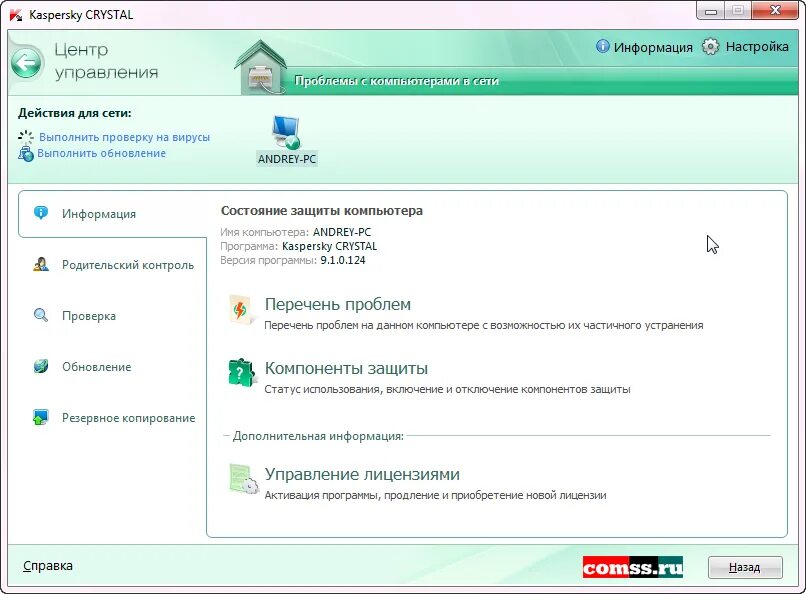
Task: Click the Состояние защиты компьютера heading
Action: click(322, 211)
